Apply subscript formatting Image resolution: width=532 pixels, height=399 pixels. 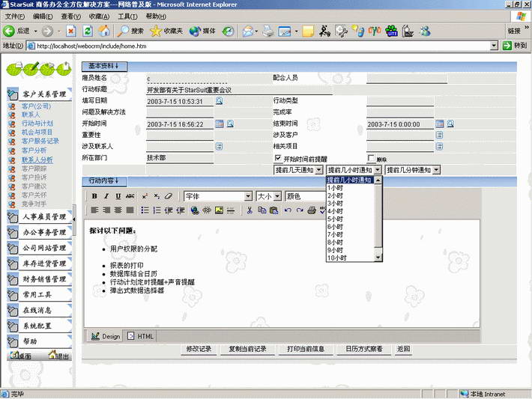(157, 196)
